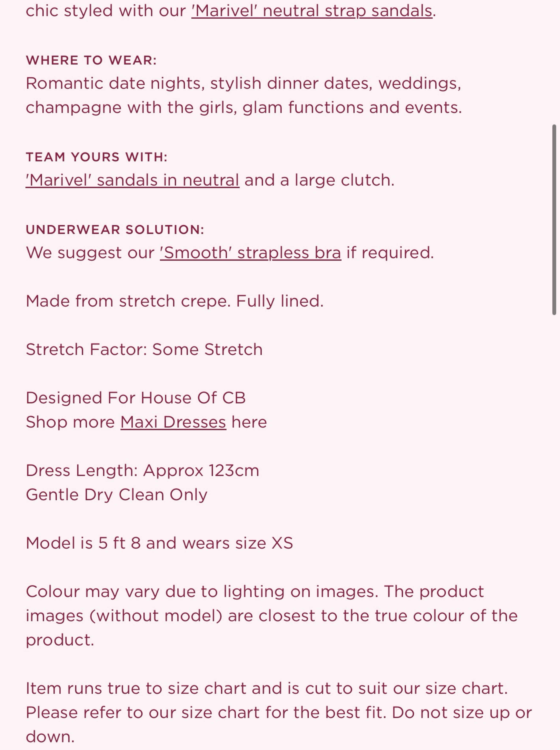Image resolution: width=560 pixels, height=750 pixels.
Task: Click the 'Gentle Dry Clean Only' line
Action: (x=117, y=495)
